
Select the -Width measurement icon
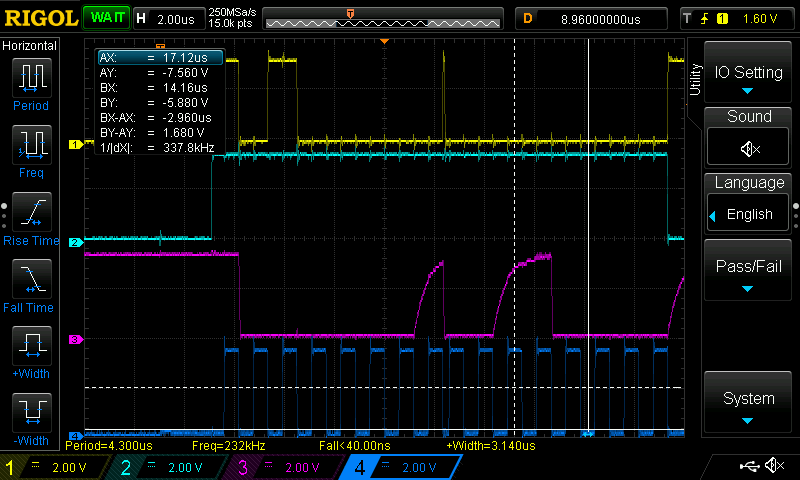[x=32, y=413]
